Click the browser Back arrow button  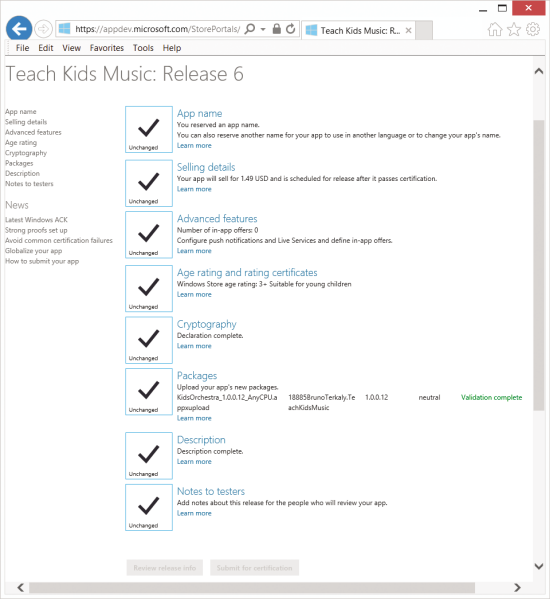coord(19,29)
